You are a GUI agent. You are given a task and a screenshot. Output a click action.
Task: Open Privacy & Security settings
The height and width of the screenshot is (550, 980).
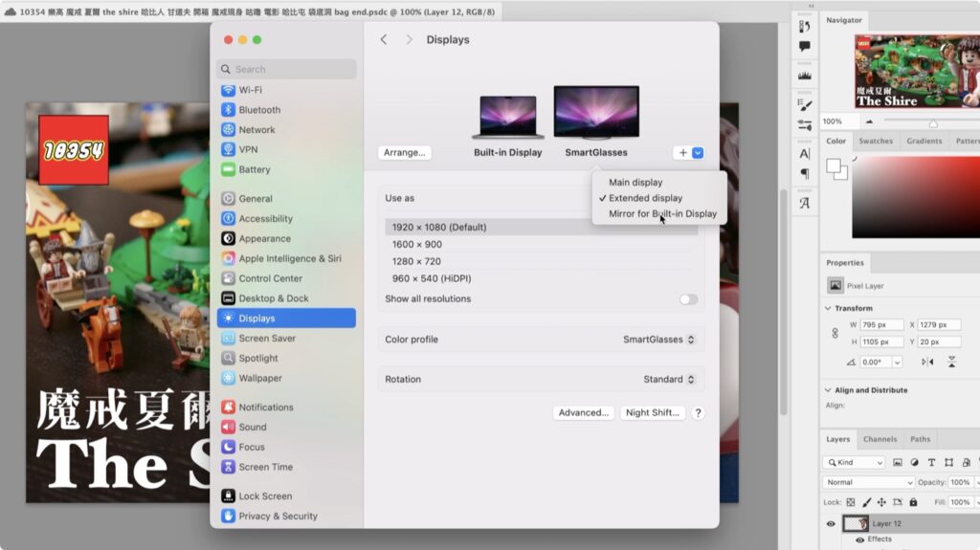[x=286, y=517]
